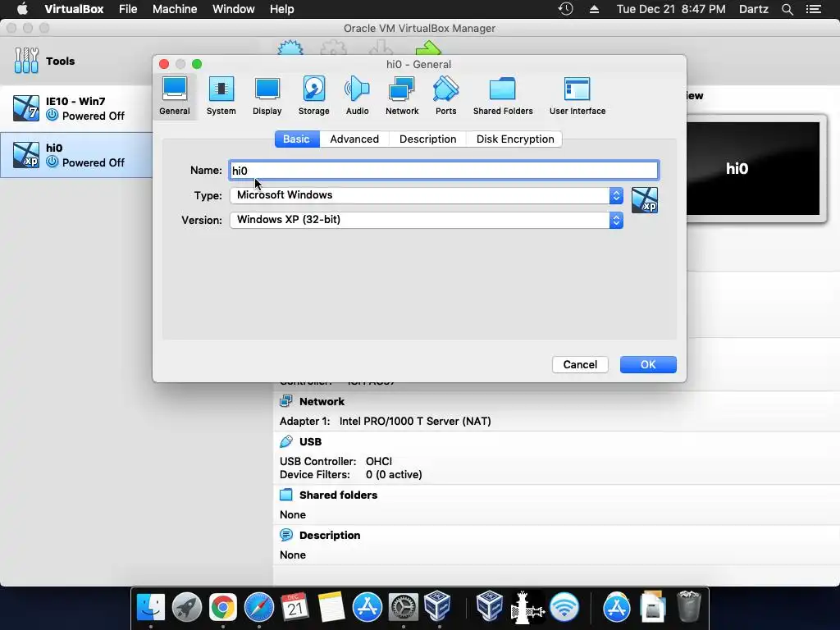This screenshot has width=840, height=630.
Task: Open the General settings section
Action: pos(175,96)
